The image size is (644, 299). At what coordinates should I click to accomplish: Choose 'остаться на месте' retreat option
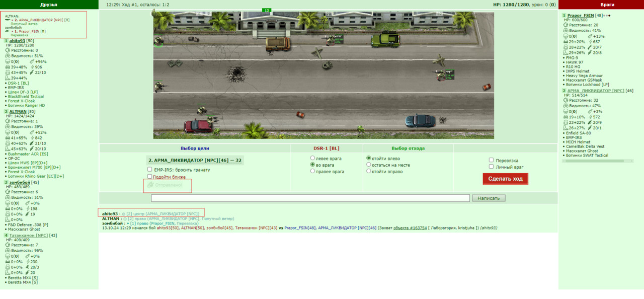tap(369, 165)
